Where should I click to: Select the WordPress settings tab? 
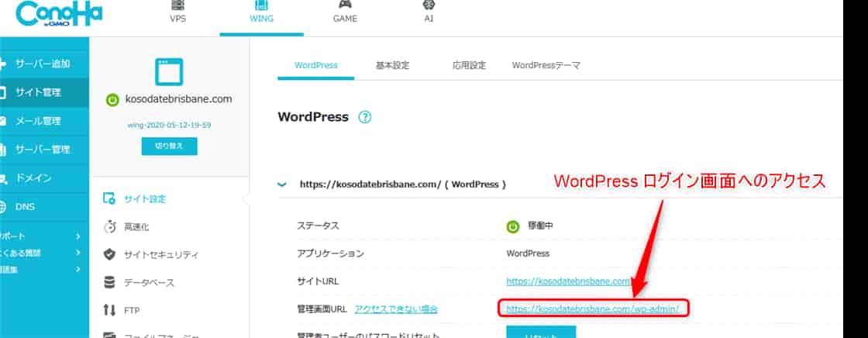coord(316,65)
